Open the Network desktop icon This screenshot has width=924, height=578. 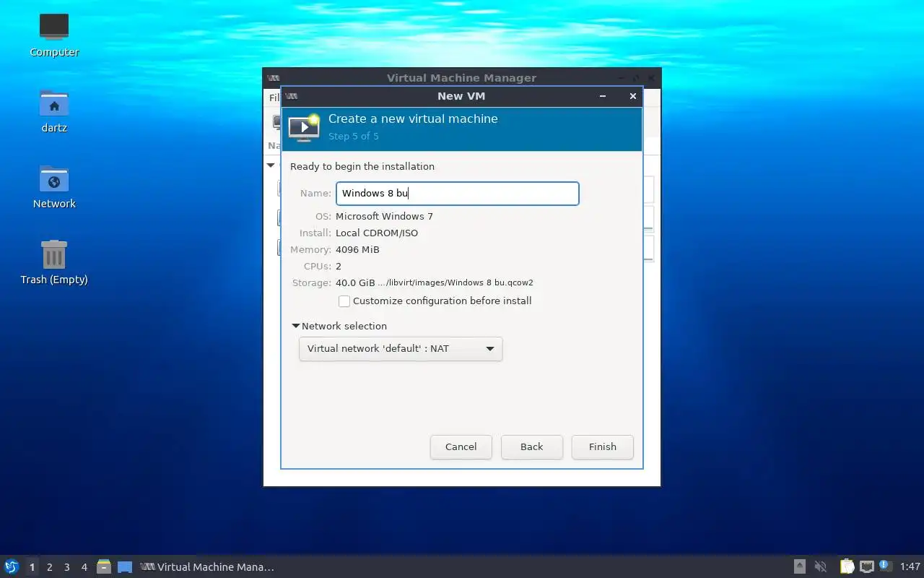pyautogui.click(x=54, y=187)
